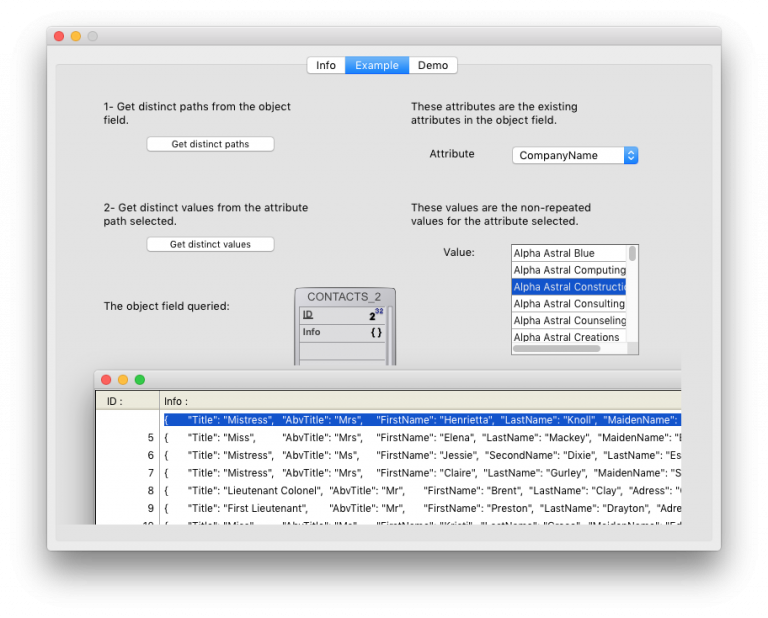Click the value list vertical scrollbar thumb
This screenshot has width=768, height=618.
tap(632, 254)
